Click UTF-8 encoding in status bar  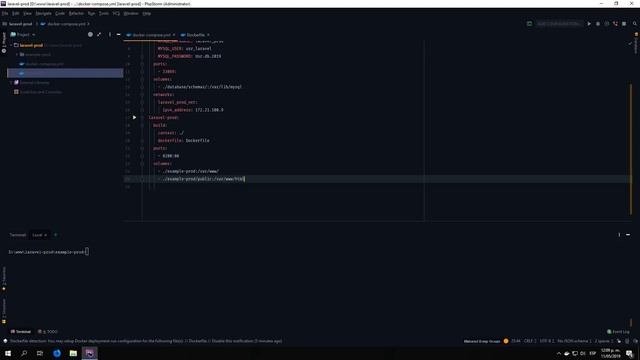(x=547, y=341)
